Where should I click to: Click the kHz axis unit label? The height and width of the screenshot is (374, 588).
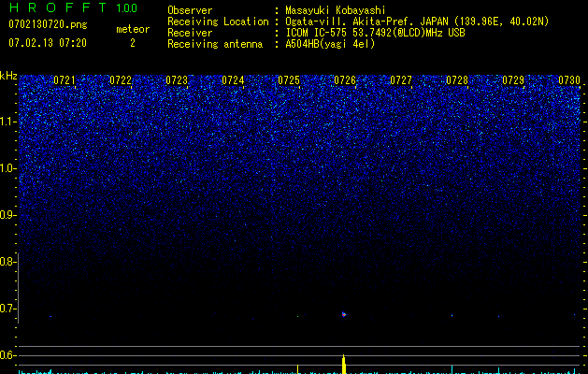(8, 76)
